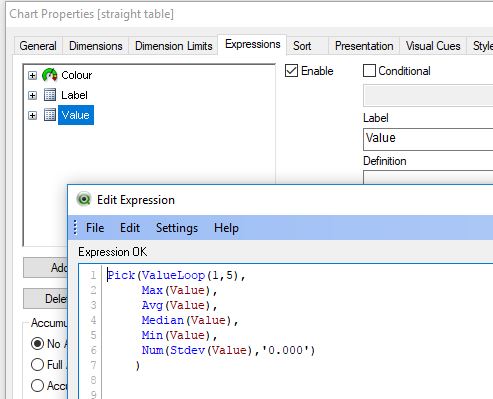Select the Colour expression row
Image resolution: width=493 pixels, height=399 pixels.
click(76, 75)
